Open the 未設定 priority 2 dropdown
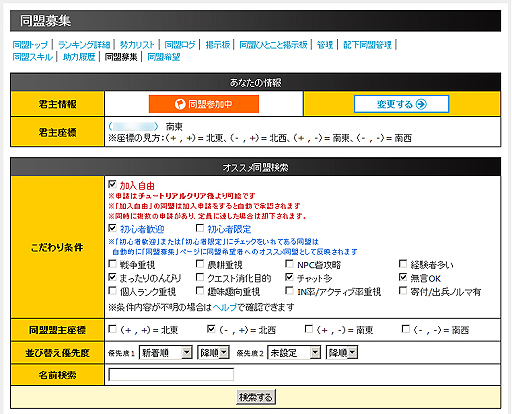This screenshot has width=512, height=414. click(x=294, y=352)
